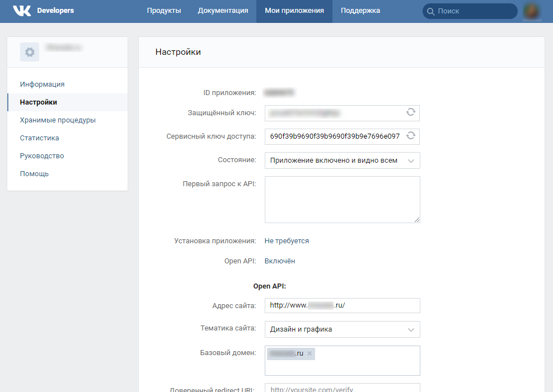Click the VK Developers logo
Viewport: 553px width, 392px height.
coord(43,11)
